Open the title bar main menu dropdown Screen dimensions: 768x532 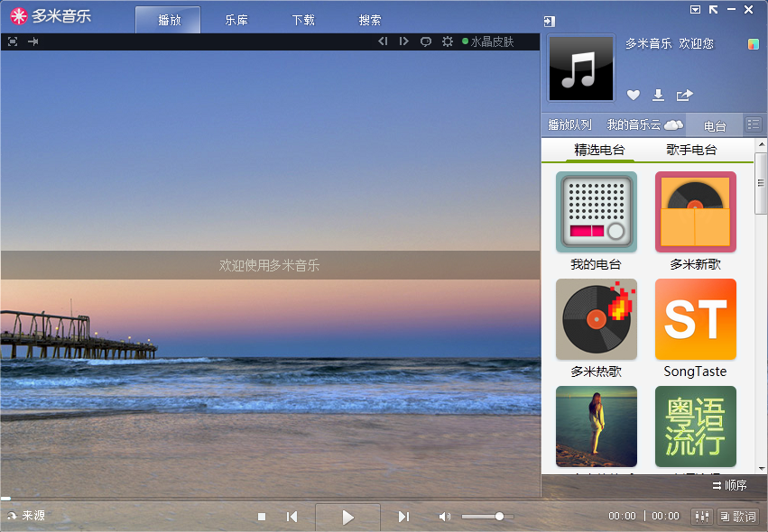(x=695, y=10)
